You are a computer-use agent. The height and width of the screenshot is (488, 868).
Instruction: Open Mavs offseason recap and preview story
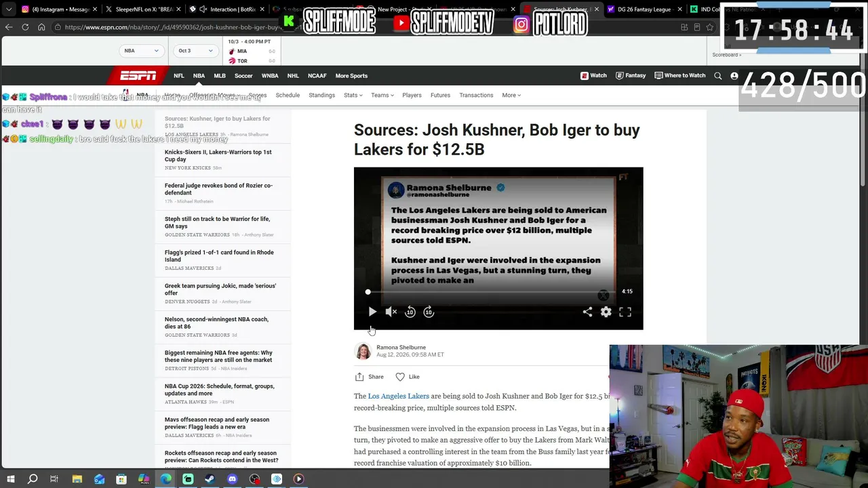pyautogui.click(x=217, y=423)
